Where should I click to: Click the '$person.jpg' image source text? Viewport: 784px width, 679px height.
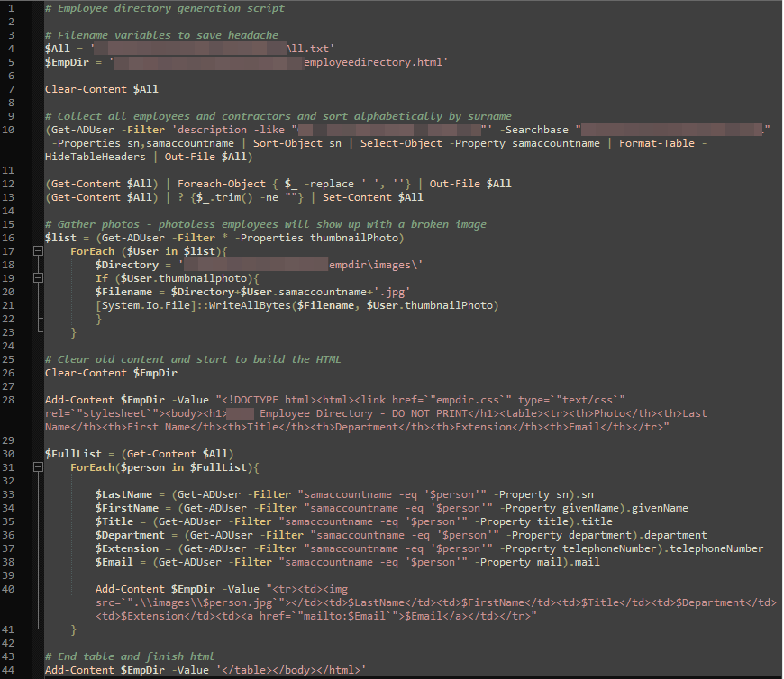237,603
